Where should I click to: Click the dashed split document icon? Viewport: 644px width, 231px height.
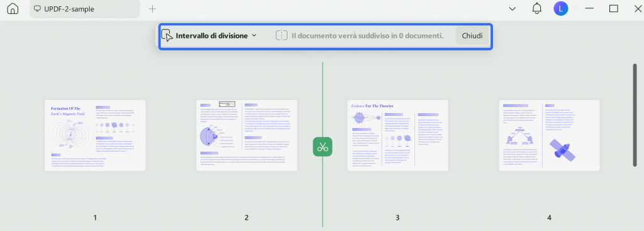point(281,36)
